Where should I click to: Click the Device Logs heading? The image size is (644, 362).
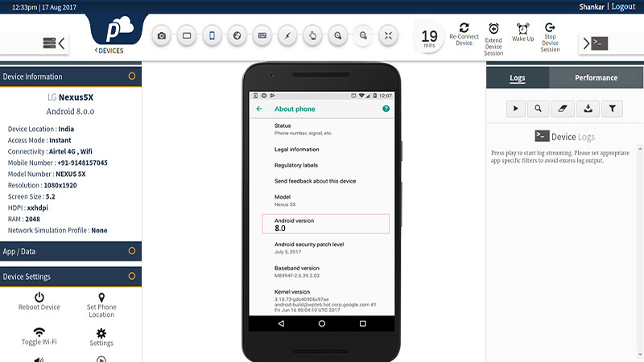tap(565, 137)
